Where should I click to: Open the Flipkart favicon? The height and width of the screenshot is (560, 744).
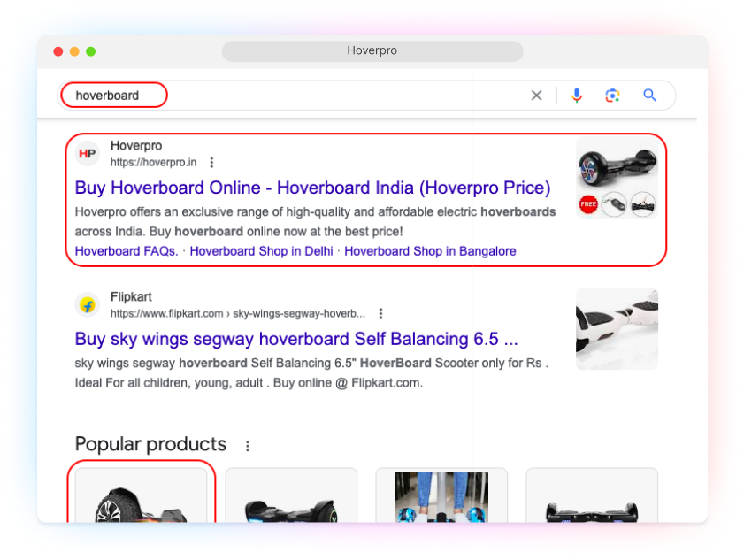[x=88, y=305]
